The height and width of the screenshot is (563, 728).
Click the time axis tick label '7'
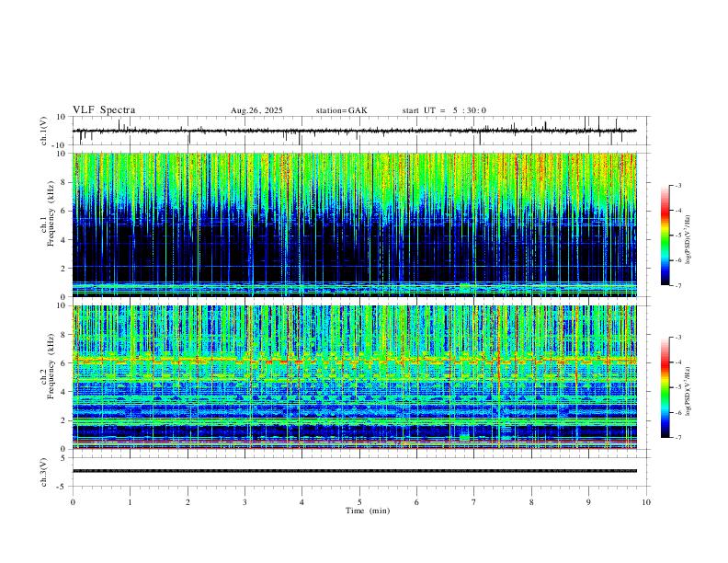point(474,502)
